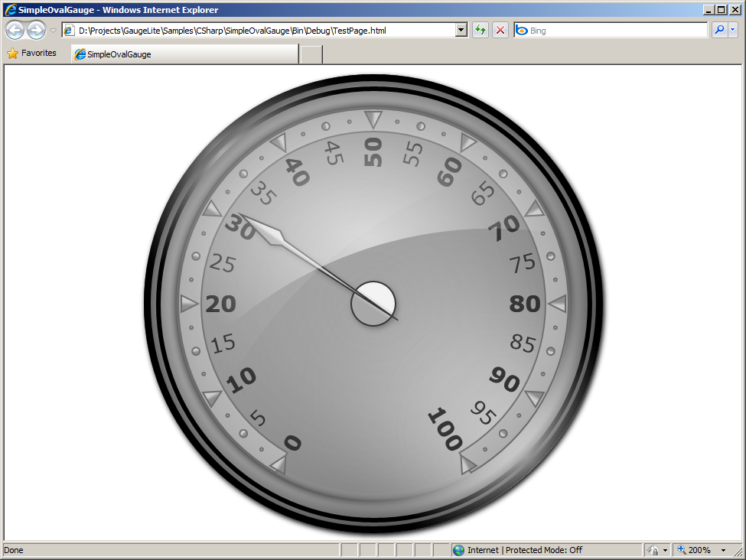Viewport: 746px width, 560px height.
Task: Click the magnifier Search button
Action: pyautogui.click(x=719, y=30)
